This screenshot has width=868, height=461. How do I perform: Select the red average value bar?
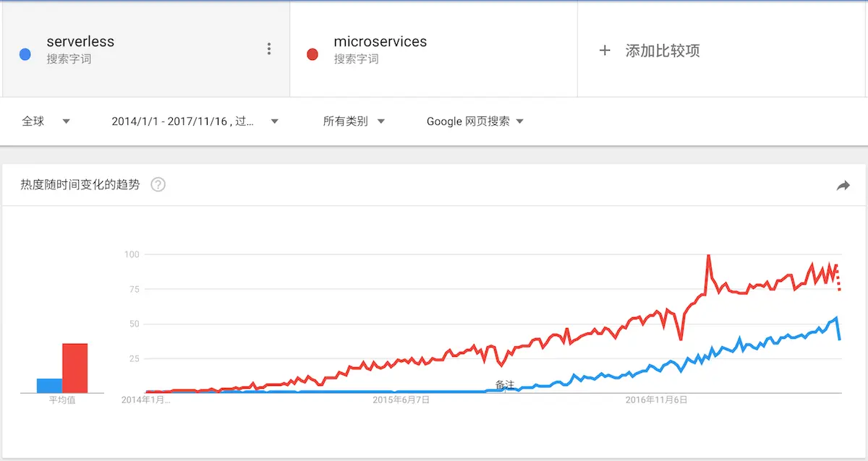[x=75, y=367]
